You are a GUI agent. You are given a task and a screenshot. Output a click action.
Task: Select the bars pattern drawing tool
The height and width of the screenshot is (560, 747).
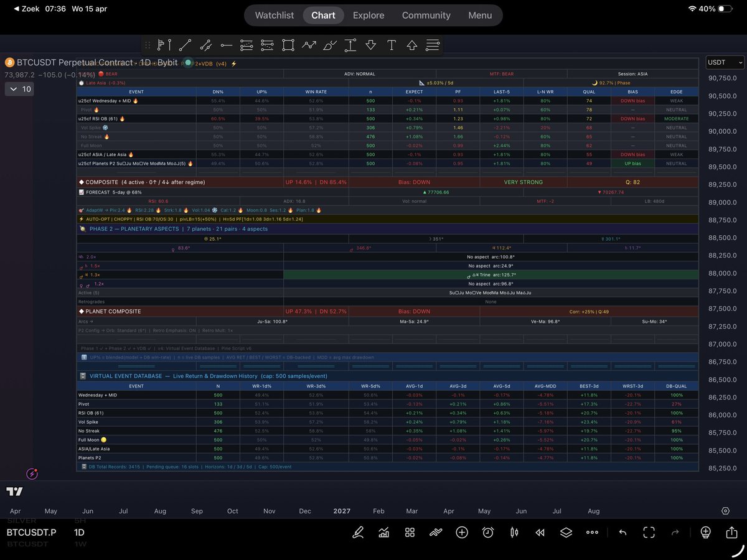[164, 45]
